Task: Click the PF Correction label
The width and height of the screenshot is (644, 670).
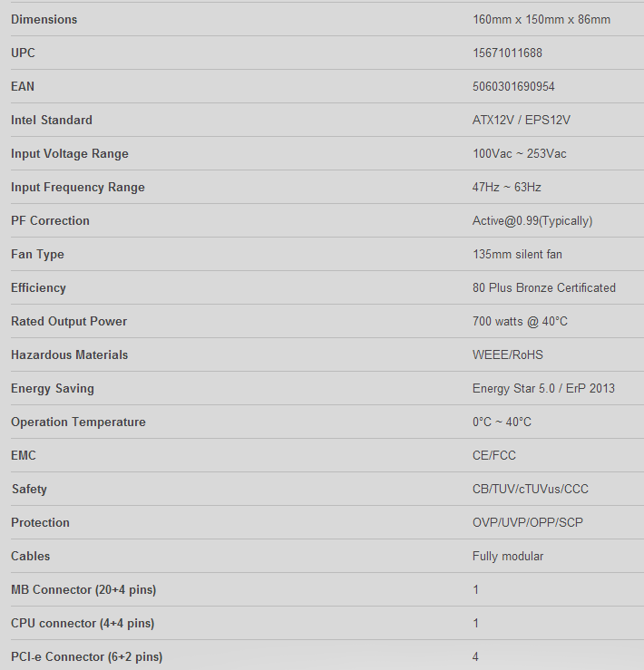Action: click(50, 220)
